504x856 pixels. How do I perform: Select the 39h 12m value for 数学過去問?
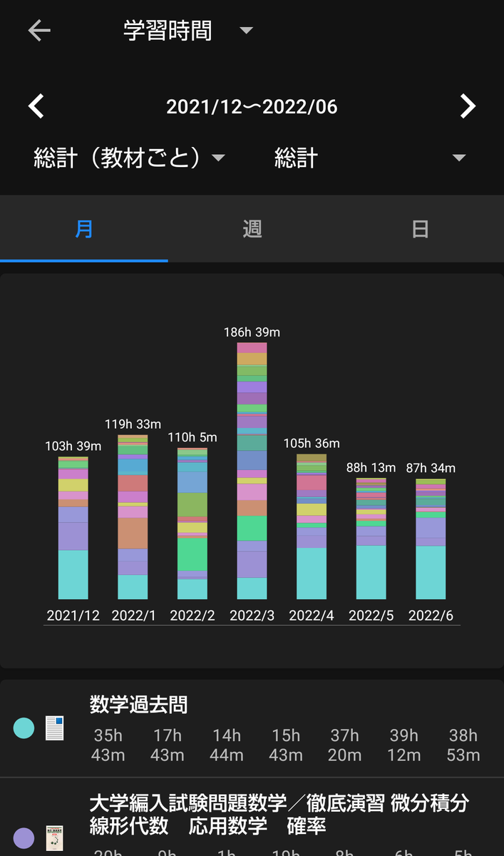pyautogui.click(x=404, y=745)
